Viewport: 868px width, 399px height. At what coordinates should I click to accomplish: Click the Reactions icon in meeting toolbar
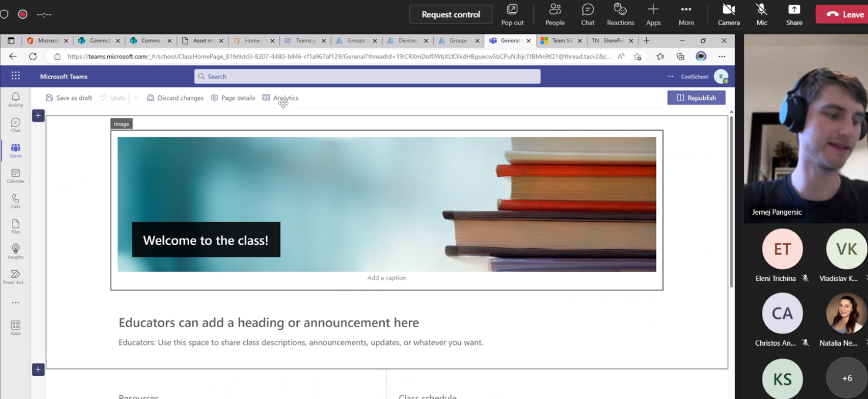click(620, 14)
